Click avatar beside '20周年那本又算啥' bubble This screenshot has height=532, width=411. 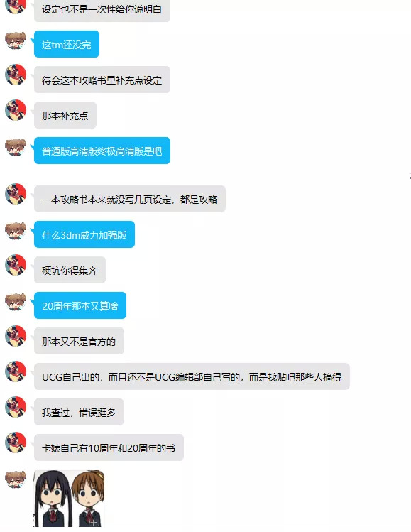point(16,302)
